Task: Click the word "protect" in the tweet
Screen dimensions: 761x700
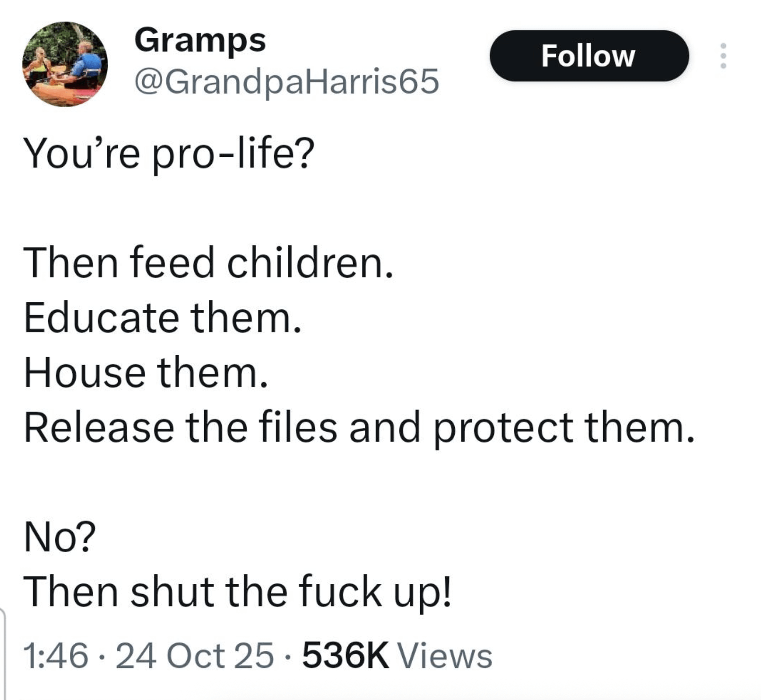Action: pos(502,428)
